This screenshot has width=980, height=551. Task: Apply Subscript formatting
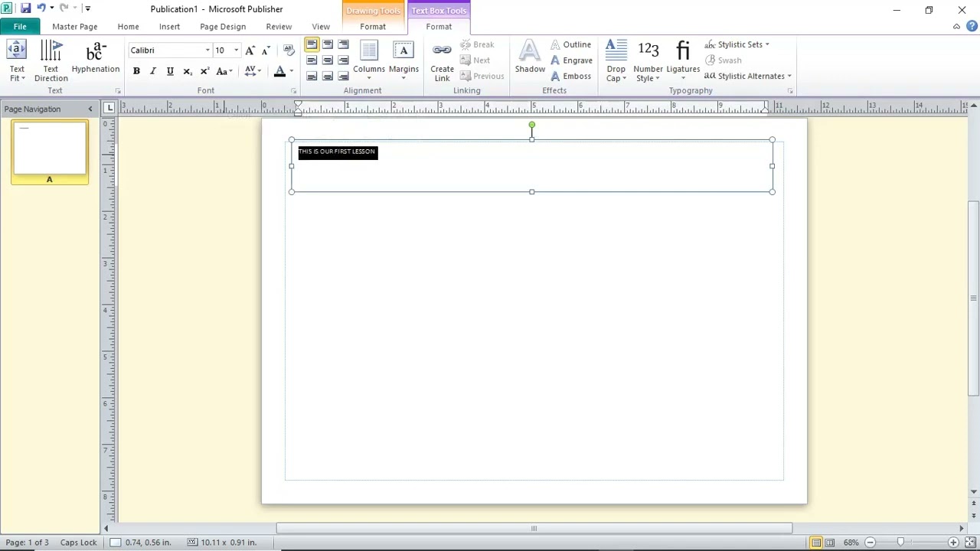(x=187, y=71)
